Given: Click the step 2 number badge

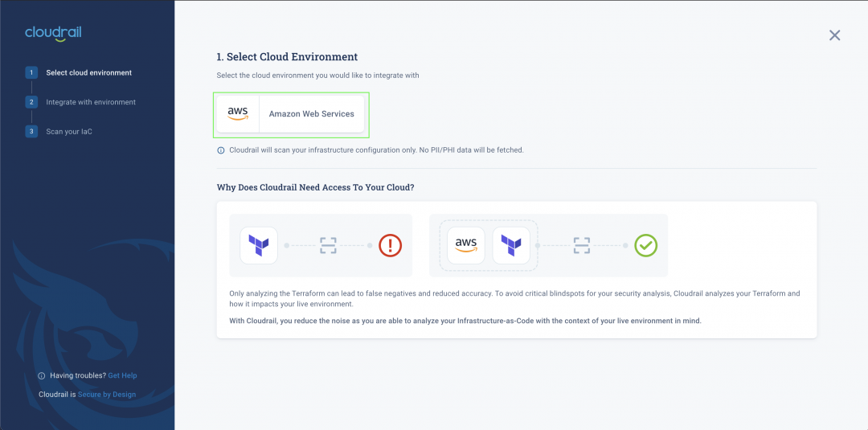Looking at the screenshot, I should pos(31,102).
